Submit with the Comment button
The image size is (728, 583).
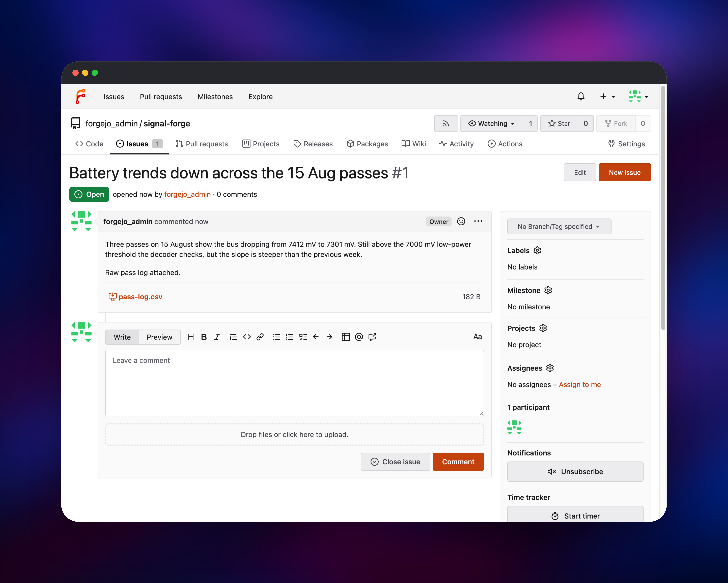tap(458, 462)
